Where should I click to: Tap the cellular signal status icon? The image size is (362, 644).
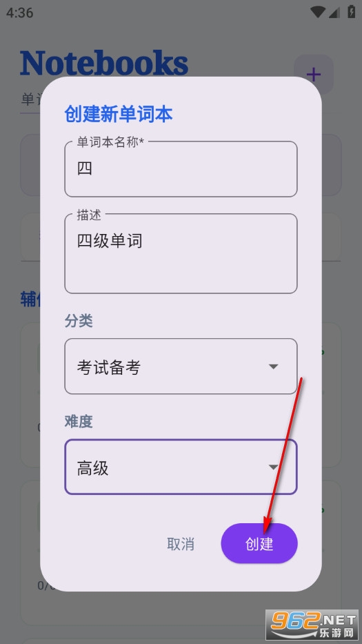[x=334, y=12]
